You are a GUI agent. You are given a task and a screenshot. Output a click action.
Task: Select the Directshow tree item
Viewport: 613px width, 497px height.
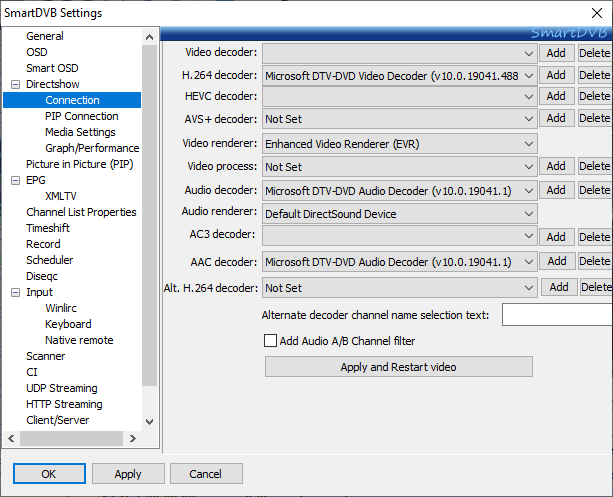click(52, 84)
